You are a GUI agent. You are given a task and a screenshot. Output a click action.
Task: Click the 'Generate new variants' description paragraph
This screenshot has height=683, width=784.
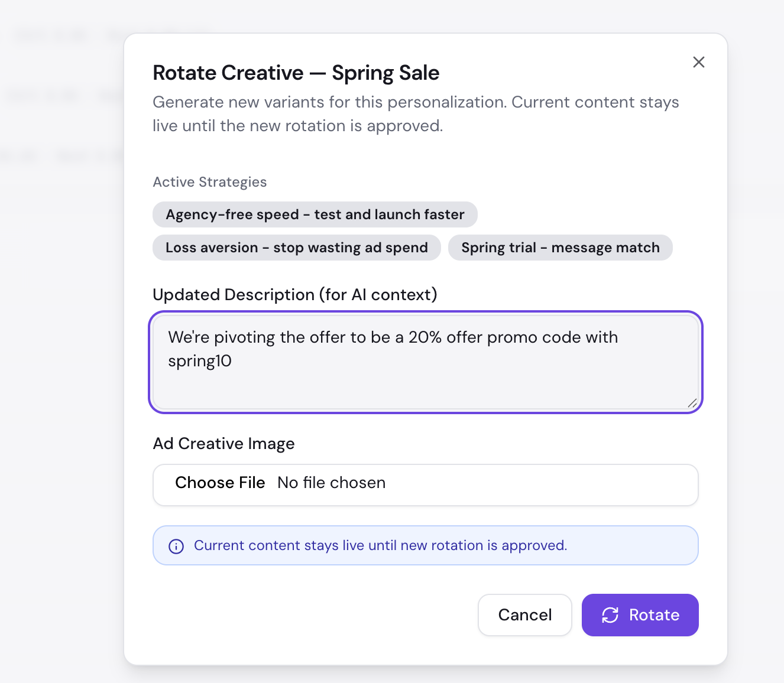[415, 114]
